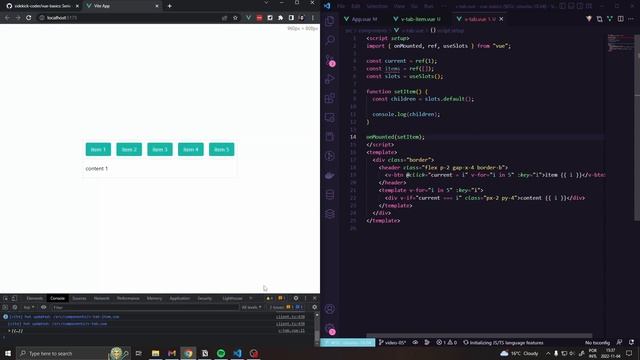
Task: Open the Source Control view with badge
Action: point(330,60)
